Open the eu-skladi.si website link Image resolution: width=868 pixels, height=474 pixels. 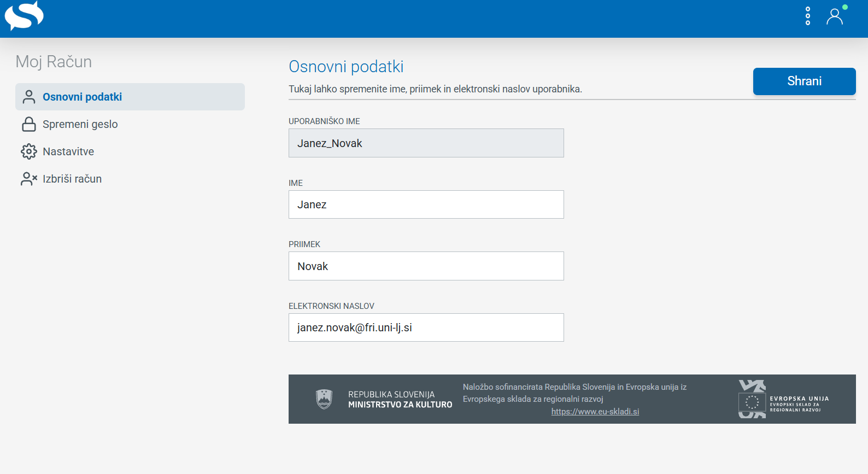coord(595,412)
